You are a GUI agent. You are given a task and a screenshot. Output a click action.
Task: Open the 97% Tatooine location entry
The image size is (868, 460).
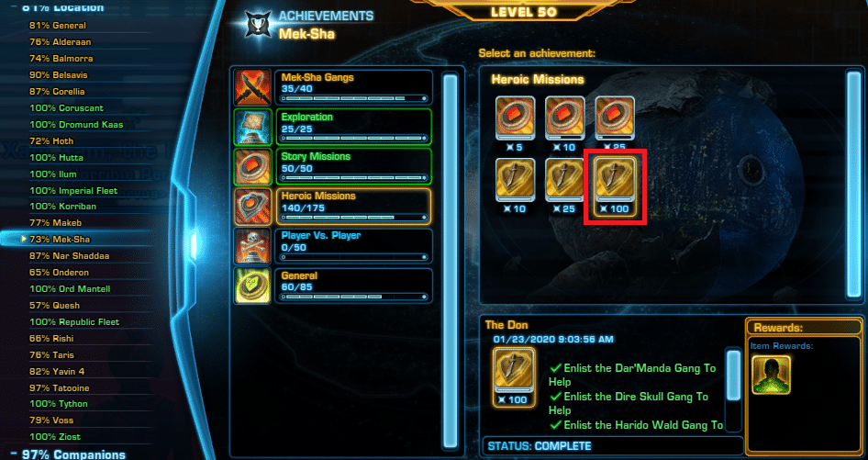tap(60, 387)
